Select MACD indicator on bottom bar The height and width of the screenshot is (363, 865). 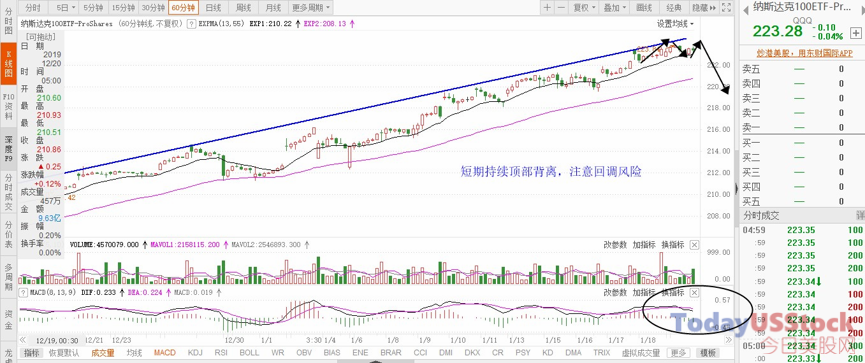[x=164, y=353]
